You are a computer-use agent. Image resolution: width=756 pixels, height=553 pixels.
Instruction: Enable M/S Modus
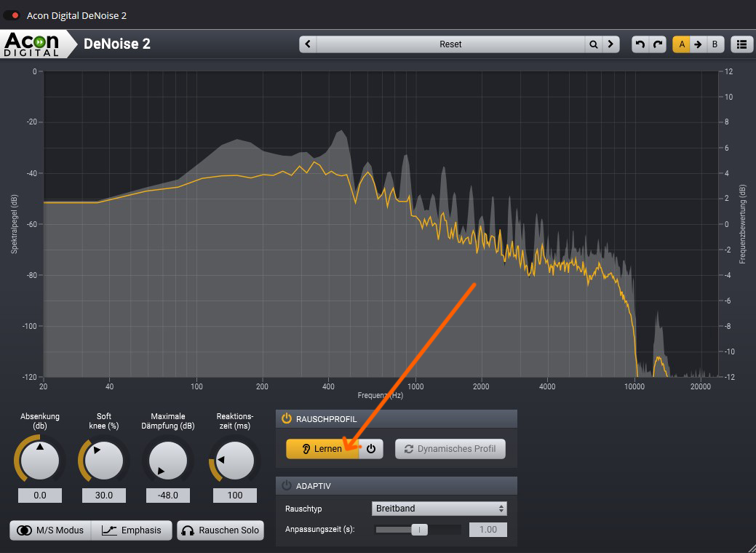click(x=50, y=530)
